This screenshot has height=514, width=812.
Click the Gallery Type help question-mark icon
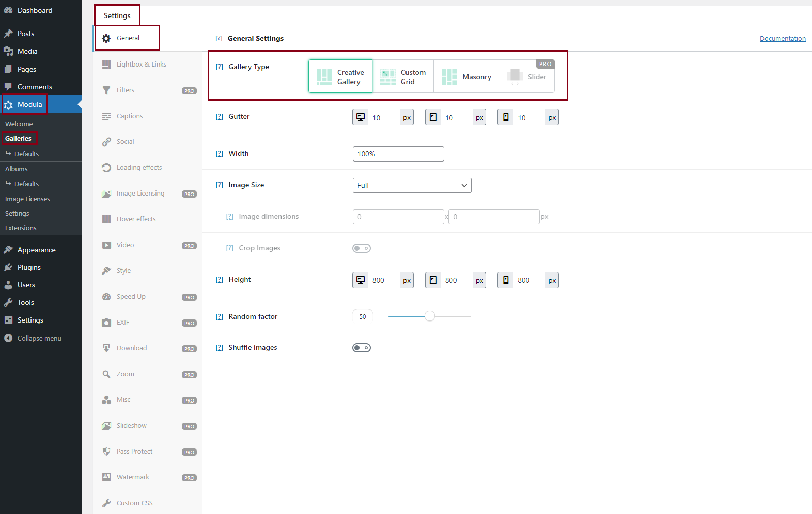[x=220, y=67]
